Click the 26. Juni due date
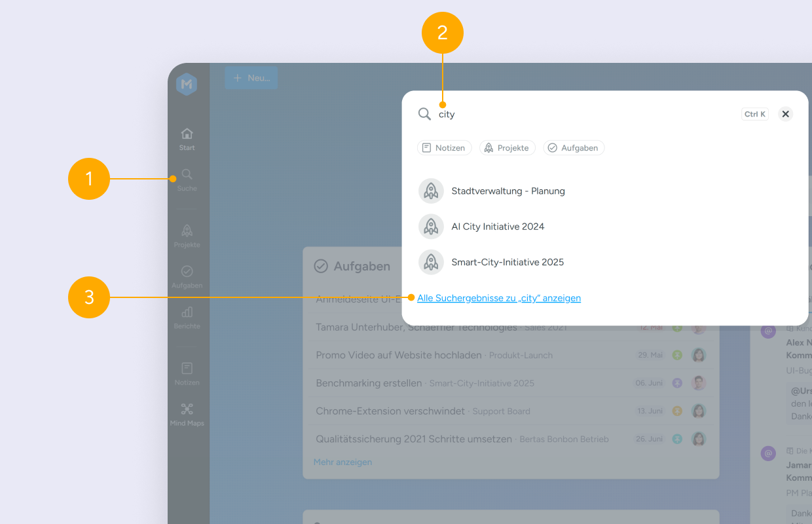 (x=650, y=439)
